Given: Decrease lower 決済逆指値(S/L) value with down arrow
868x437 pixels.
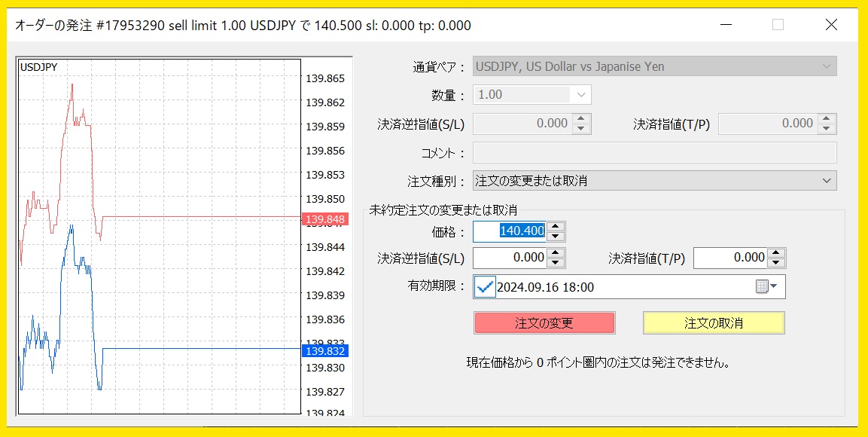Looking at the screenshot, I should [556, 263].
